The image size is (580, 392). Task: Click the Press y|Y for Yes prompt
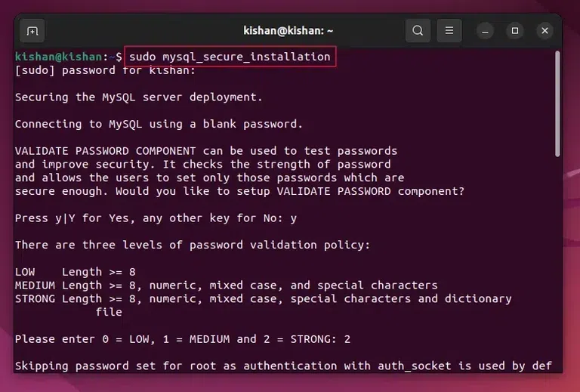coord(156,218)
